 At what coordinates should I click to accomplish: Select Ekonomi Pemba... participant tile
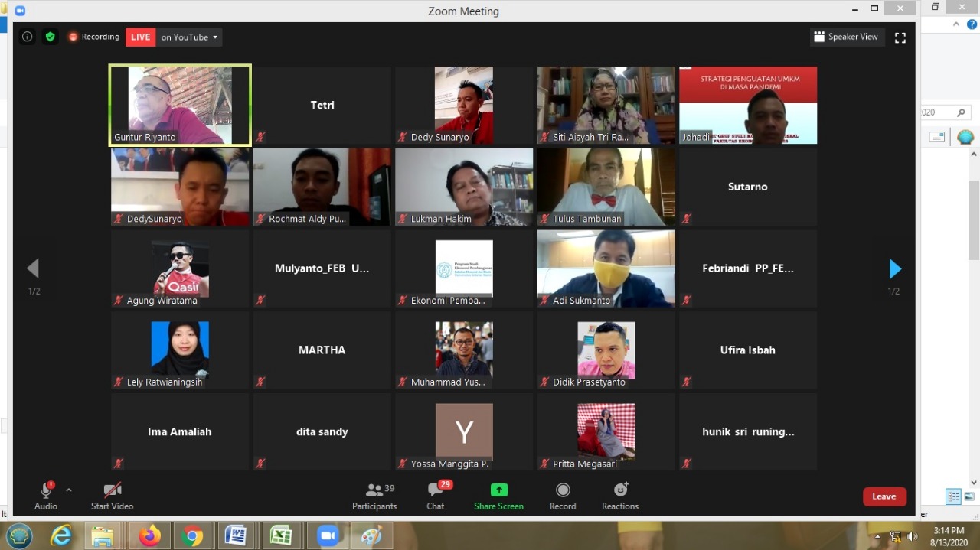pyautogui.click(x=464, y=268)
